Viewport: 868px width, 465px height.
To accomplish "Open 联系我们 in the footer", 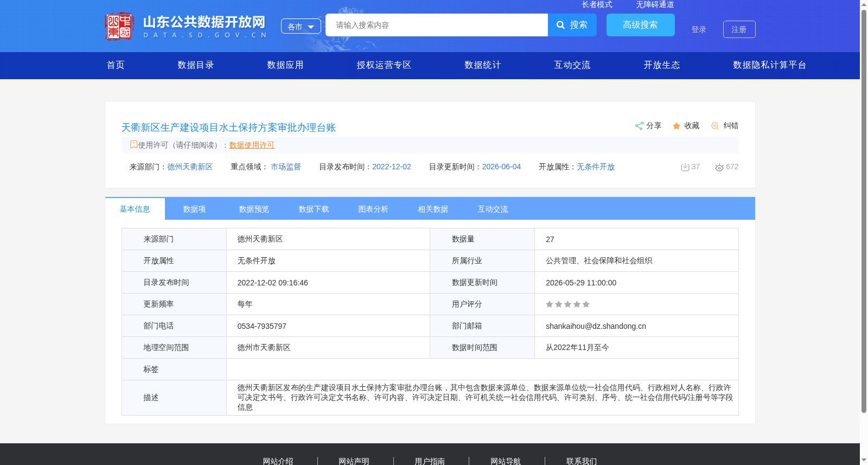I will pos(582,461).
